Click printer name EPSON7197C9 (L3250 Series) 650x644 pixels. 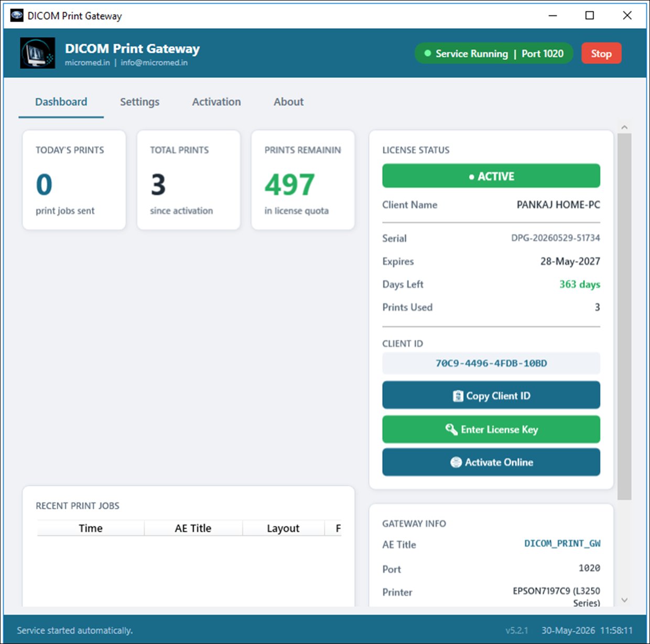(x=556, y=597)
